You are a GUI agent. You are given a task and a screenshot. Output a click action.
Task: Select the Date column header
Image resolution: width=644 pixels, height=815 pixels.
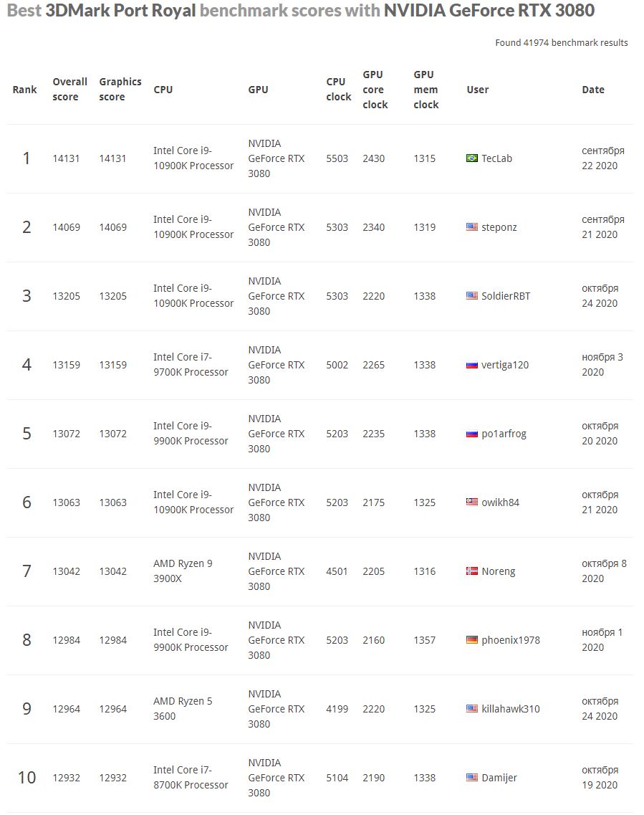pyautogui.click(x=593, y=90)
